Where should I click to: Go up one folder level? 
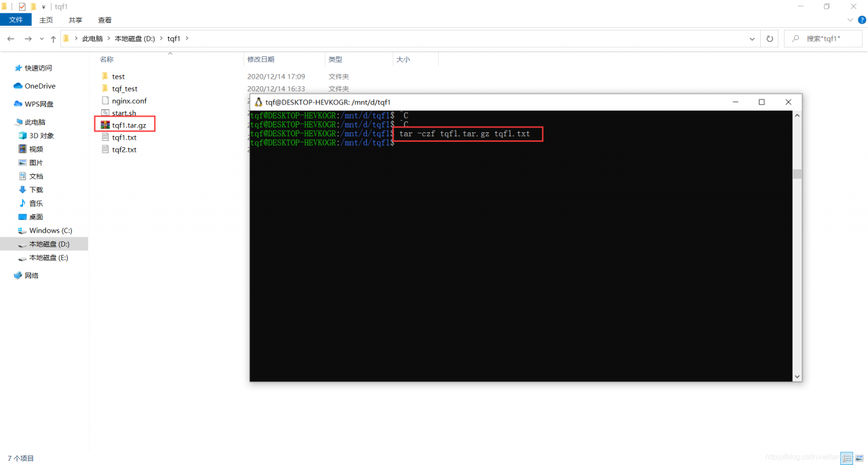click(x=54, y=39)
